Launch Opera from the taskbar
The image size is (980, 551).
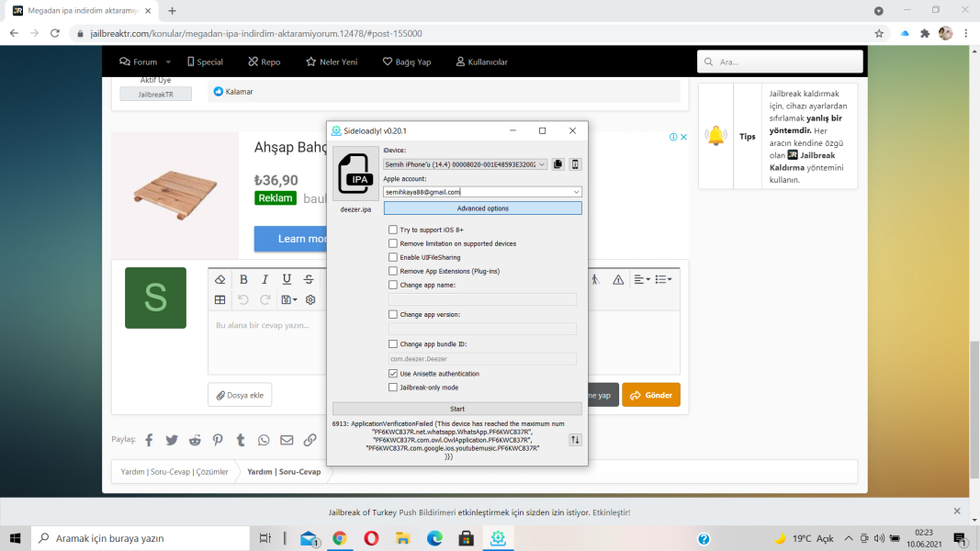(x=371, y=538)
